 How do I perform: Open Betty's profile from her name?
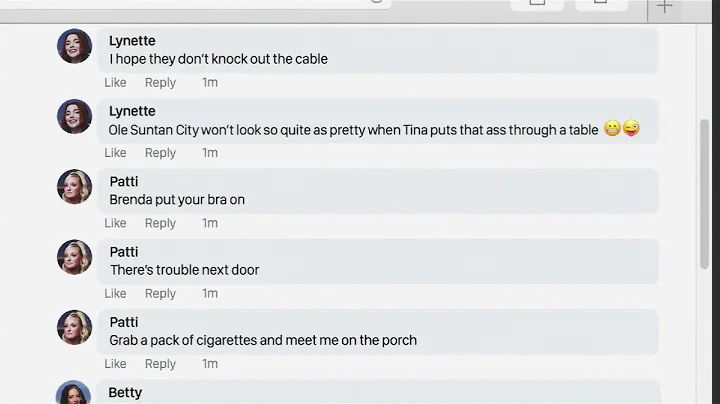click(x=125, y=393)
